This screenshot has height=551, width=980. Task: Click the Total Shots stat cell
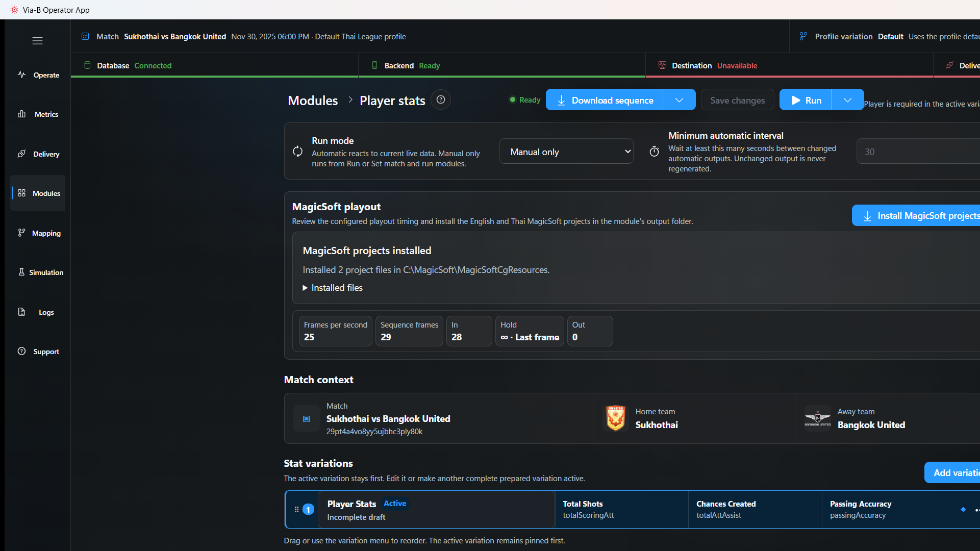point(621,510)
